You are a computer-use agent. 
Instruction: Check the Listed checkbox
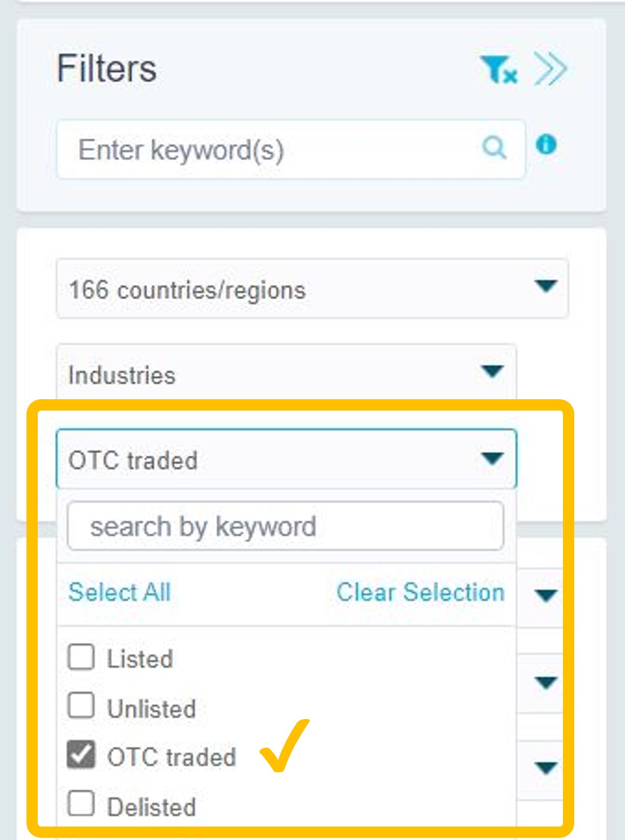tap(81, 657)
